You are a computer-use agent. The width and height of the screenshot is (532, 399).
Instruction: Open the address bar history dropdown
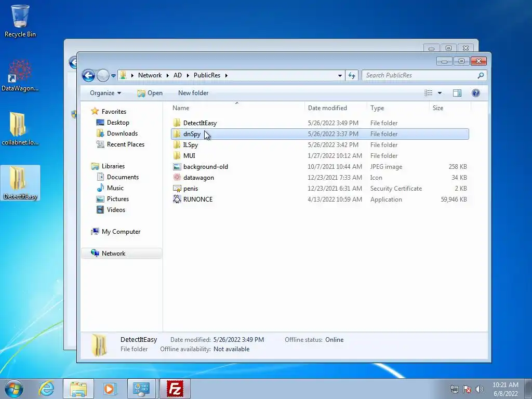coord(340,76)
